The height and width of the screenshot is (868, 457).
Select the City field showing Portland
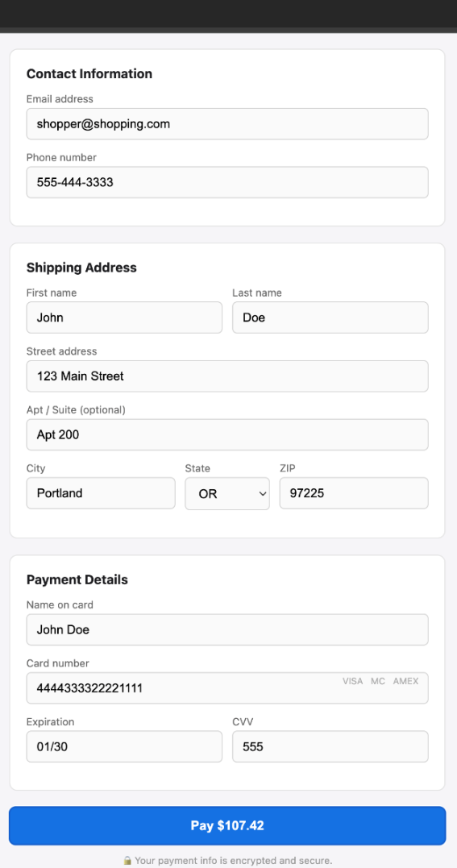point(101,493)
